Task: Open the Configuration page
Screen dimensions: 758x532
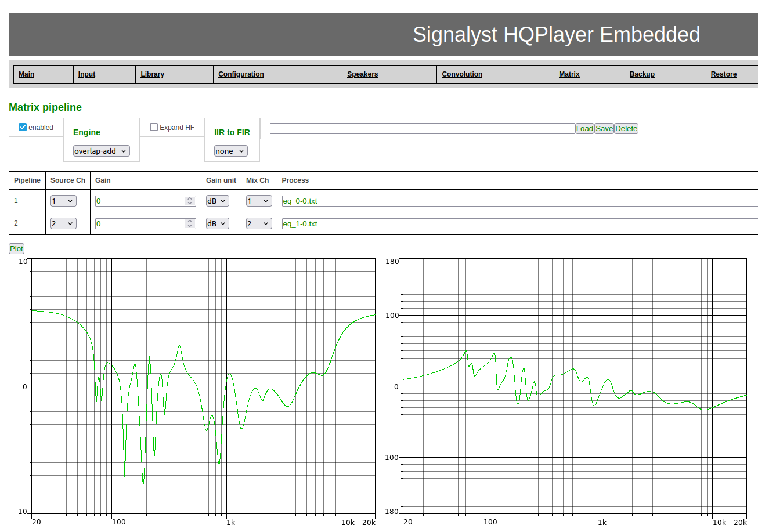Action: click(241, 74)
